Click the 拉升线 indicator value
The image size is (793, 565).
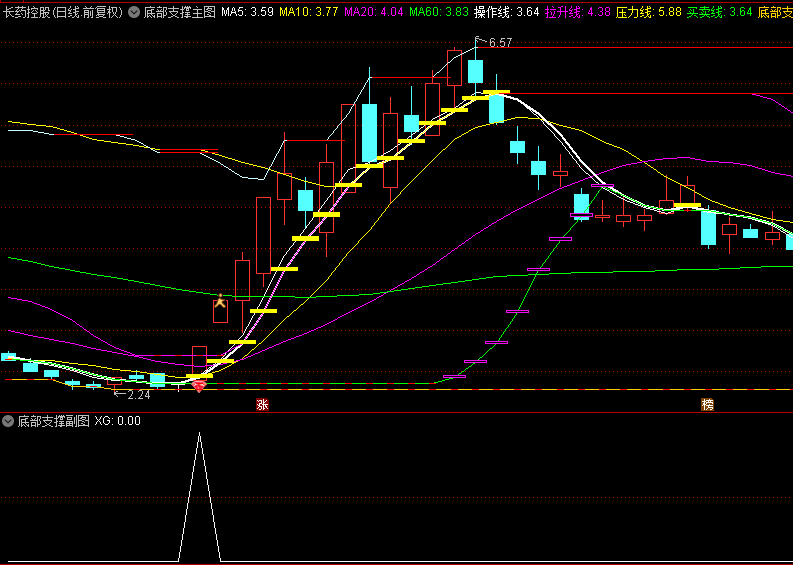tap(577, 13)
